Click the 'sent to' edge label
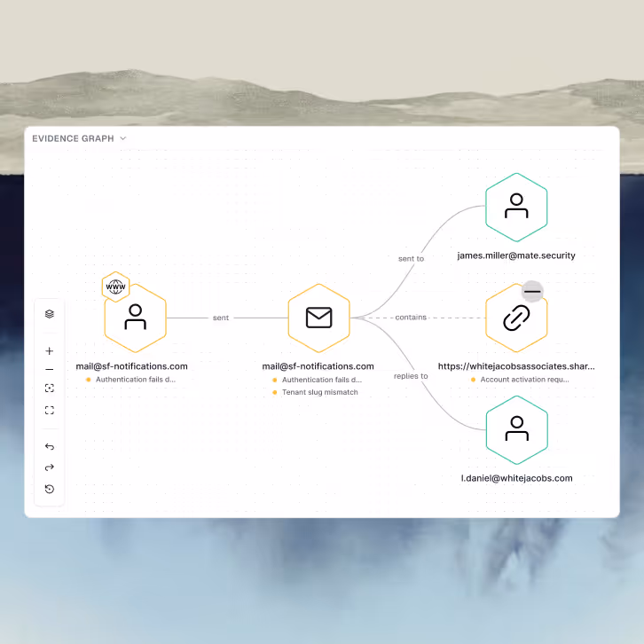 (x=411, y=259)
